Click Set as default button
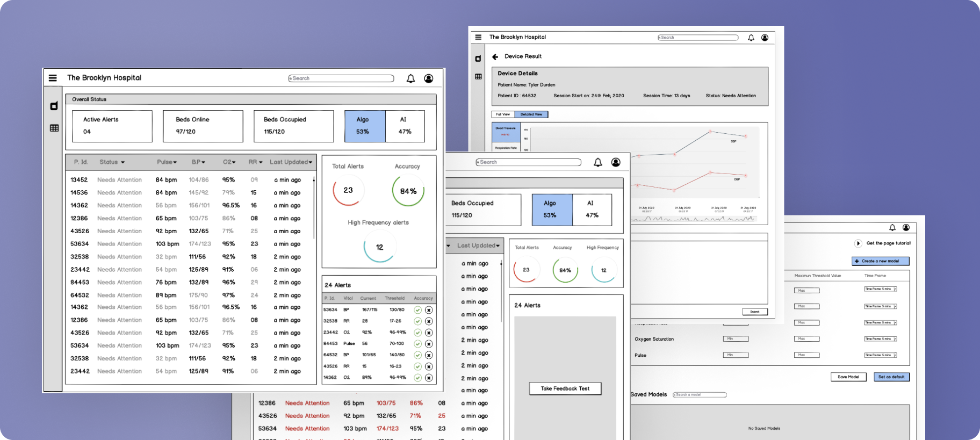Screen dimensions: 980x440 (891, 377)
